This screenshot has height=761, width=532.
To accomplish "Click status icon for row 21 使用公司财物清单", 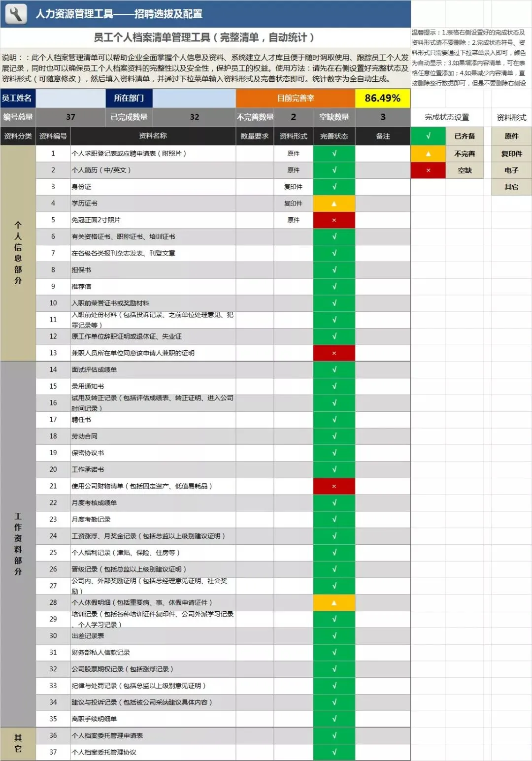I will click(334, 486).
